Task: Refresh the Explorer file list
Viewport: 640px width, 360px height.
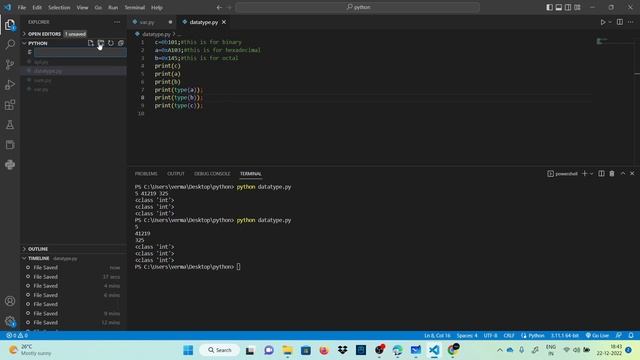Action: tap(111, 43)
